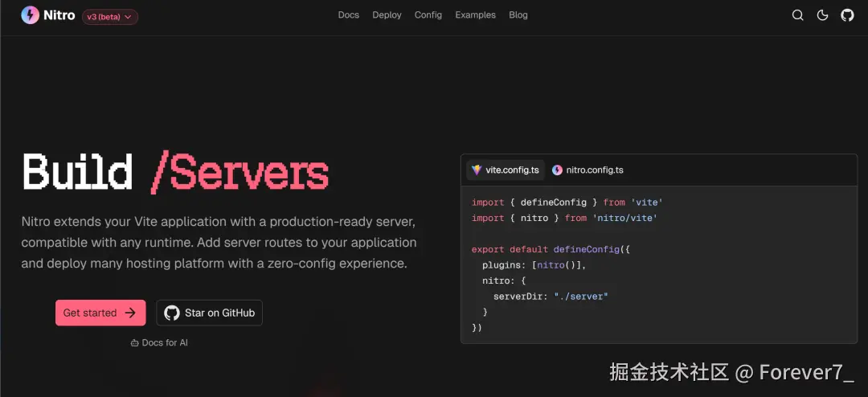This screenshot has height=397, width=868.
Task: Toggle dark mode moon icon
Action: pyautogui.click(x=823, y=15)
